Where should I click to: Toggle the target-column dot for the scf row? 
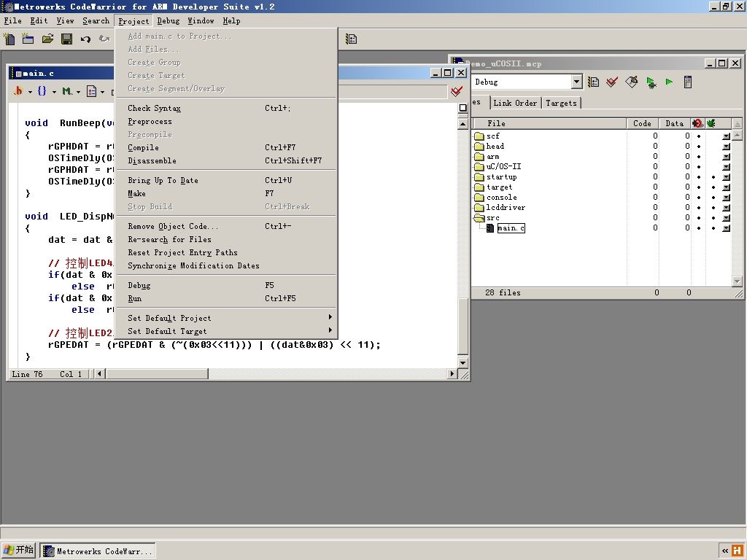tap(699, 136)
